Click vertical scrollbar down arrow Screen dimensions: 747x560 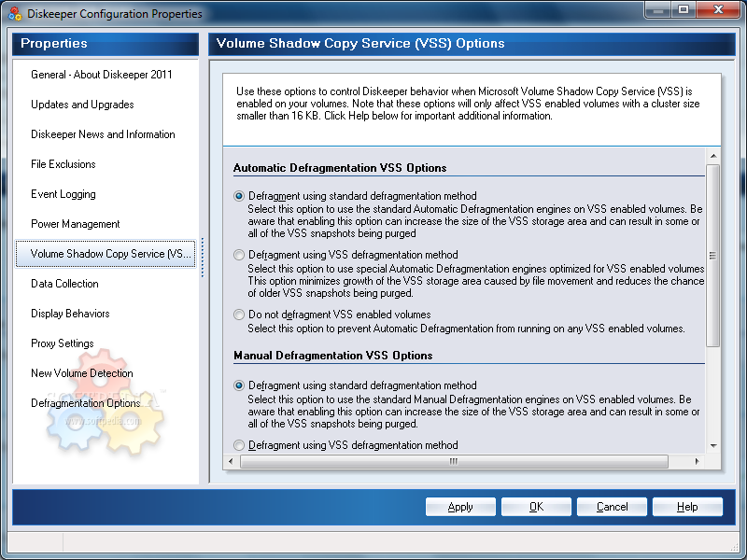coord(713,446)
